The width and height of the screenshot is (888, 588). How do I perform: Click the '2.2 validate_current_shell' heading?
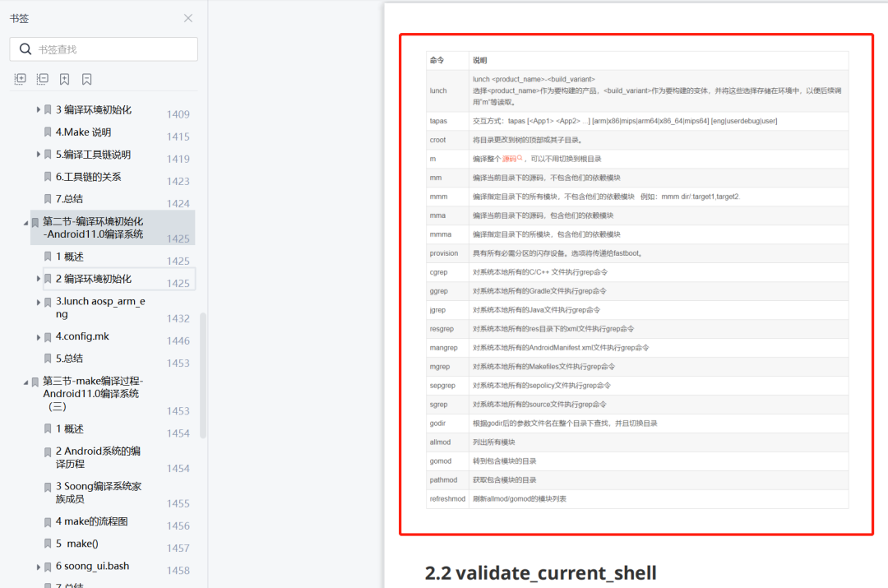(541, 572)
